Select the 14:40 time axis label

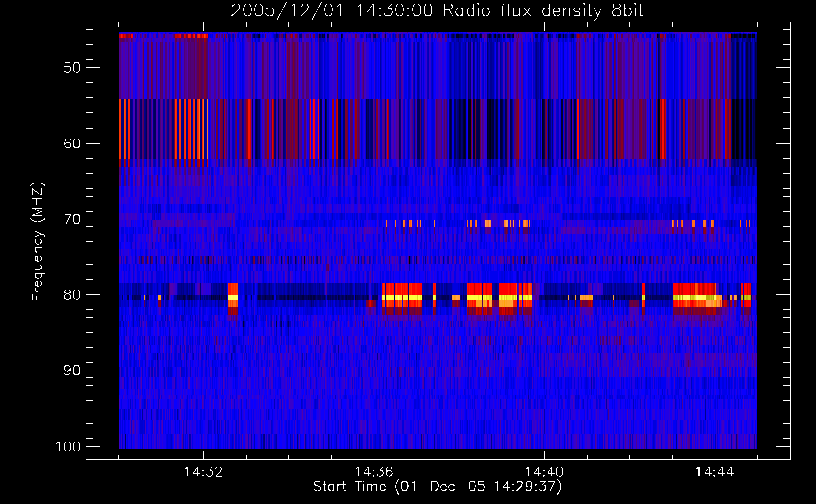544,472
